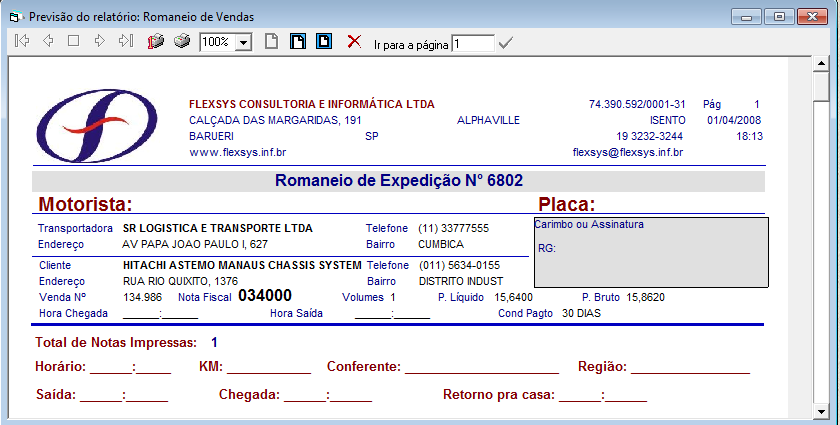This screenshot has height=425, width=840.
Task: Click the vertical scrollbar thumb
Action: point(821,86)
